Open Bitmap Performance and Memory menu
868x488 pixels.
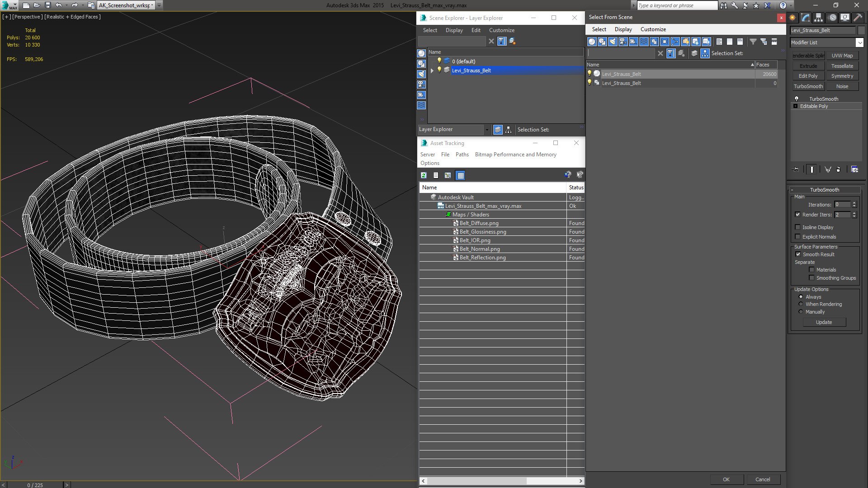[x=515, y=155]
